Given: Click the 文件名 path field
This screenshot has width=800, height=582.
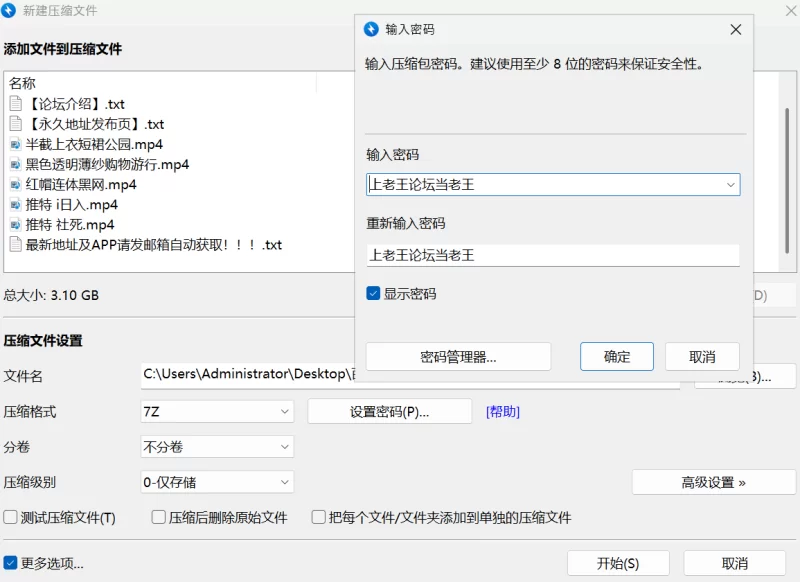Looking at the screenshot, I should pyautogui.click(x=410, y=375).
